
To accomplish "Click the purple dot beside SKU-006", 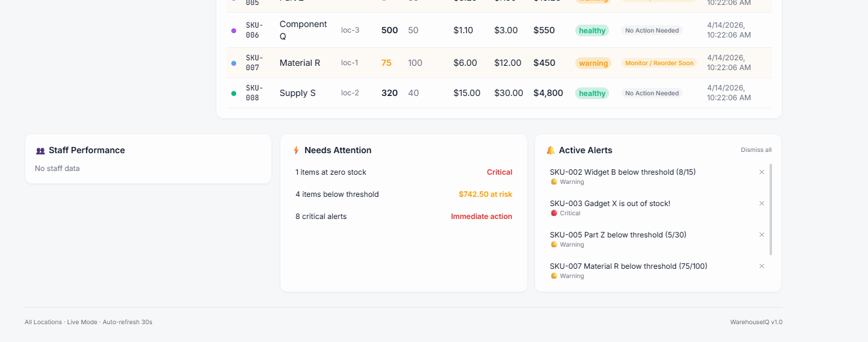I will pos(234,30).
